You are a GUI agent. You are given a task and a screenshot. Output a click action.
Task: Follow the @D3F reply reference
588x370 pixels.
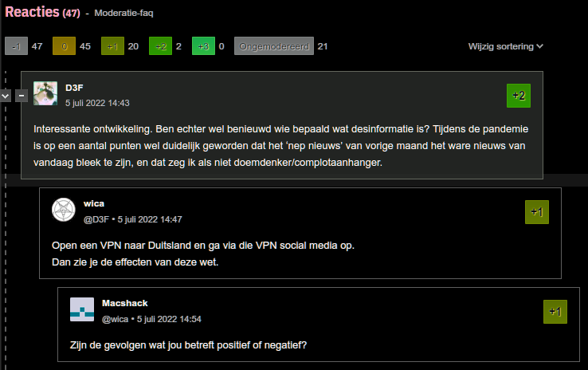(96, 218)
